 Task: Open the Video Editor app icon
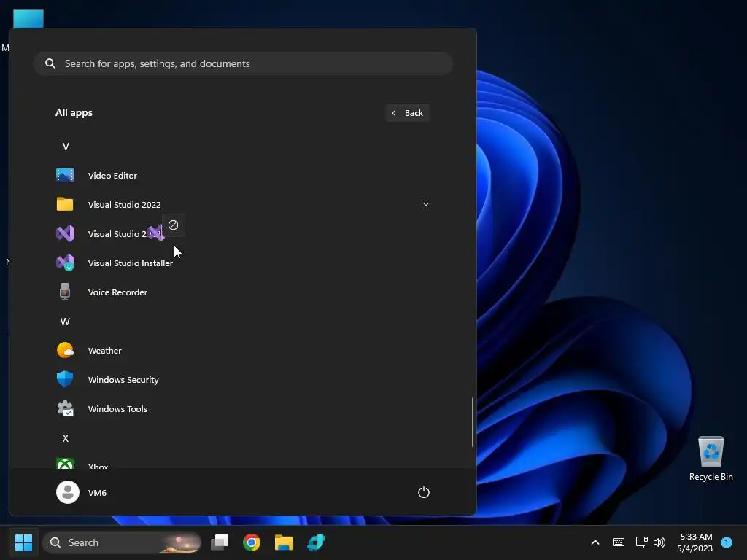pos(65,175)
